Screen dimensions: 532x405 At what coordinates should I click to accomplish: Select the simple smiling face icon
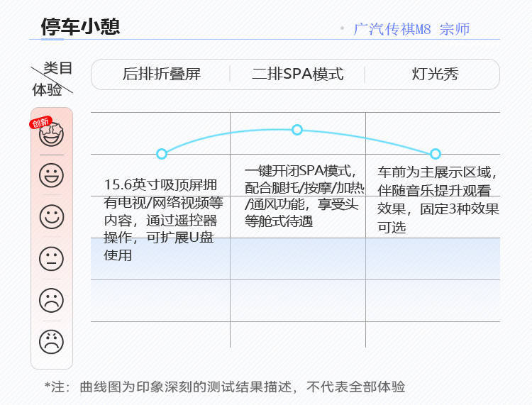point(51,216)
